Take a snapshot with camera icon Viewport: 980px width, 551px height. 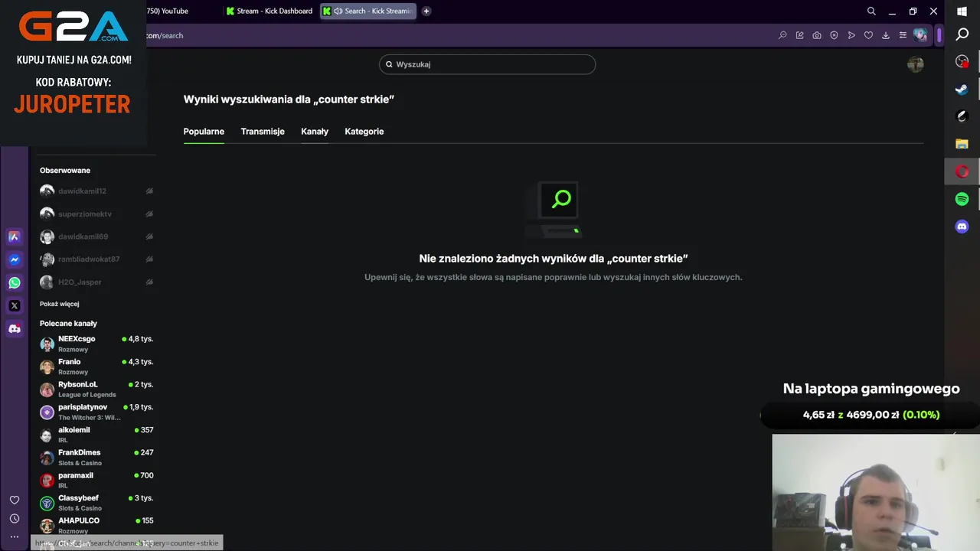[817, 35]
